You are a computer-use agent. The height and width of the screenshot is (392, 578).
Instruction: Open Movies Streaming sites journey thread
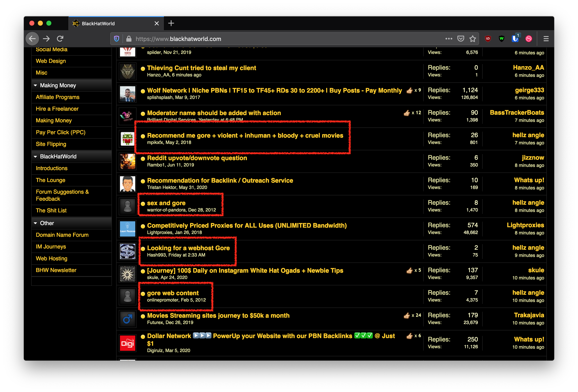pos(218,316)
